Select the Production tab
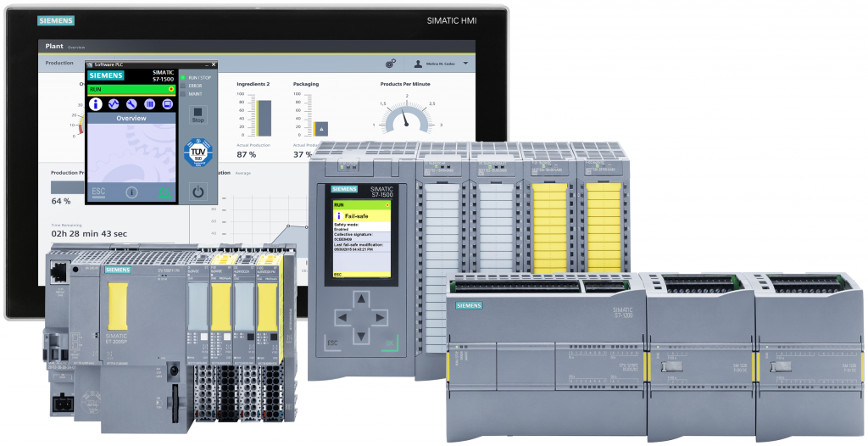868x446 pixels. [x=59, y=63]
